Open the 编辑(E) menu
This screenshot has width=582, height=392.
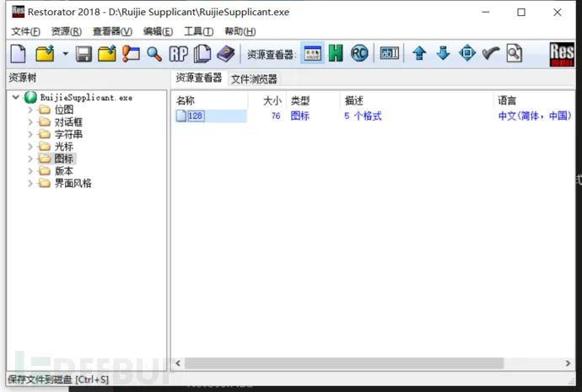[158, 31]
